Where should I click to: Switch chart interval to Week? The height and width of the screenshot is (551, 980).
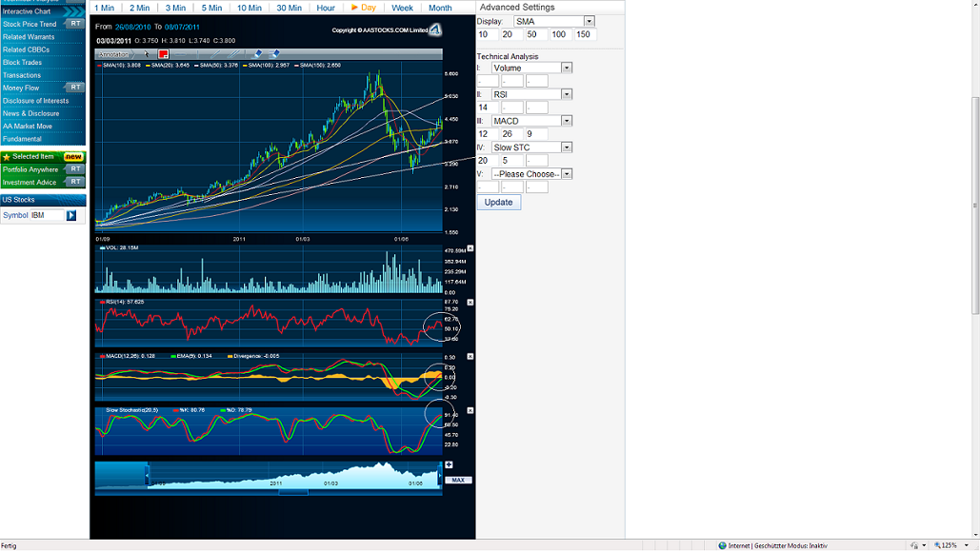point(402,8)
